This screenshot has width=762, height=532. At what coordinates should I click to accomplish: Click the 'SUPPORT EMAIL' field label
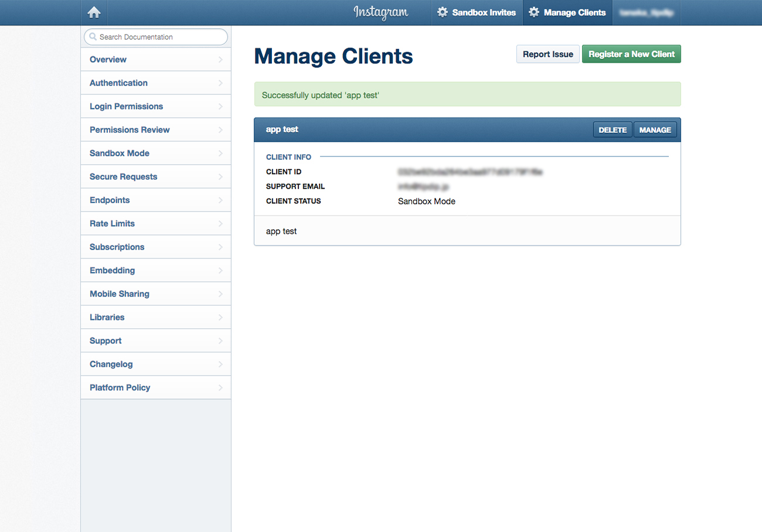(x=295, y=186)
